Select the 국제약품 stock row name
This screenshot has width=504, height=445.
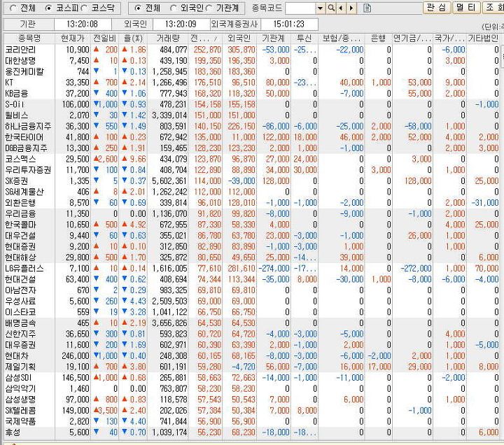(x=20, y=421)
